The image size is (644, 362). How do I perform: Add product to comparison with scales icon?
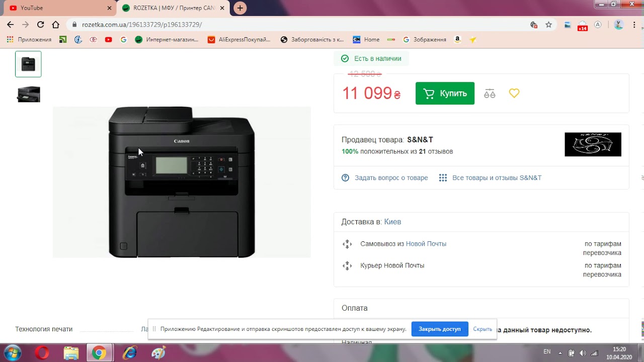490,94
